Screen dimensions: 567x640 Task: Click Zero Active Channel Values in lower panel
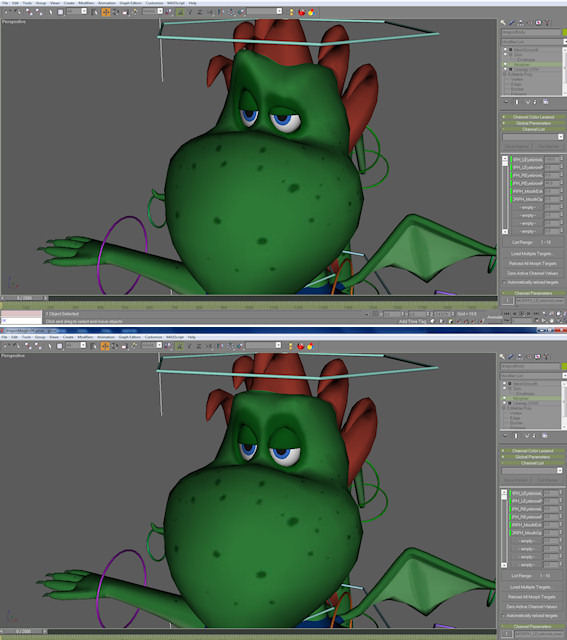[x=531, y=607]
